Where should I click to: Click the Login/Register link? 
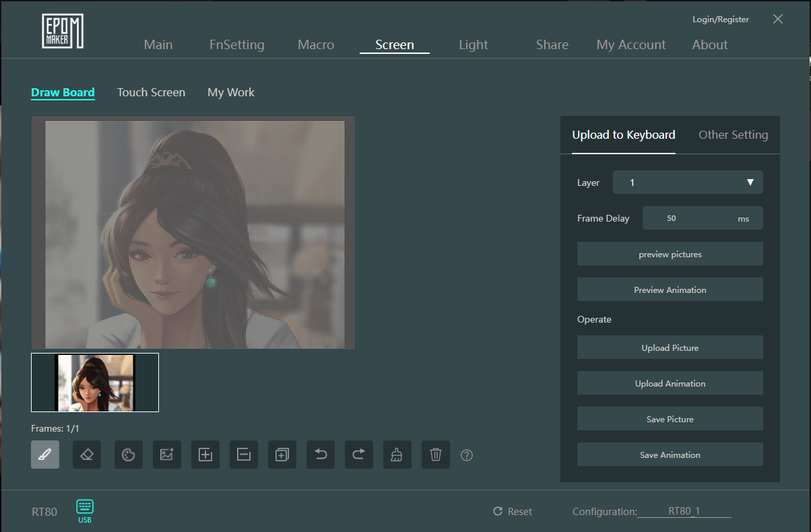[720, 20]
